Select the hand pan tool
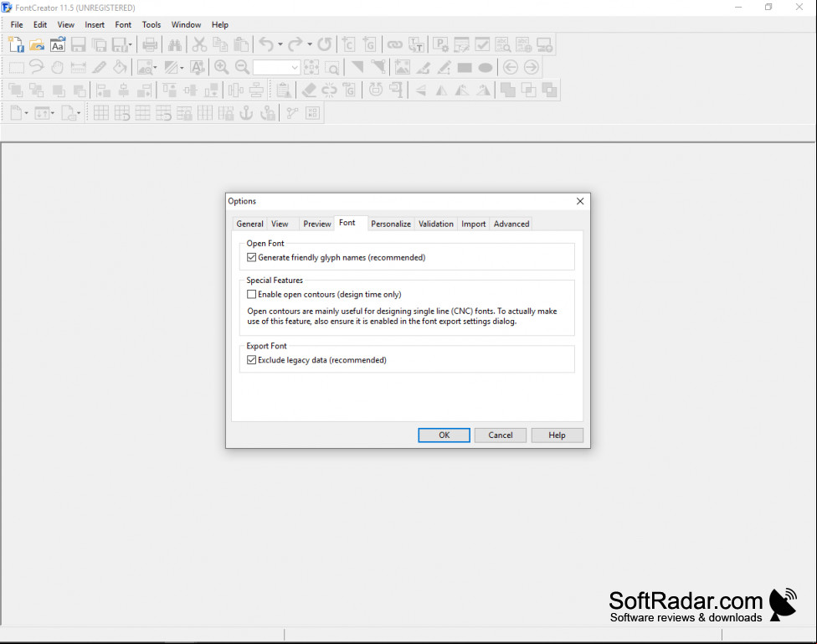The width and height of the screenshot is (817, 644). click(57, 67)
